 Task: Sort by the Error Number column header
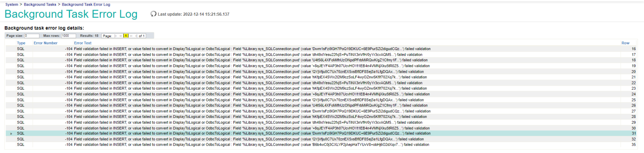coord(45,43)
